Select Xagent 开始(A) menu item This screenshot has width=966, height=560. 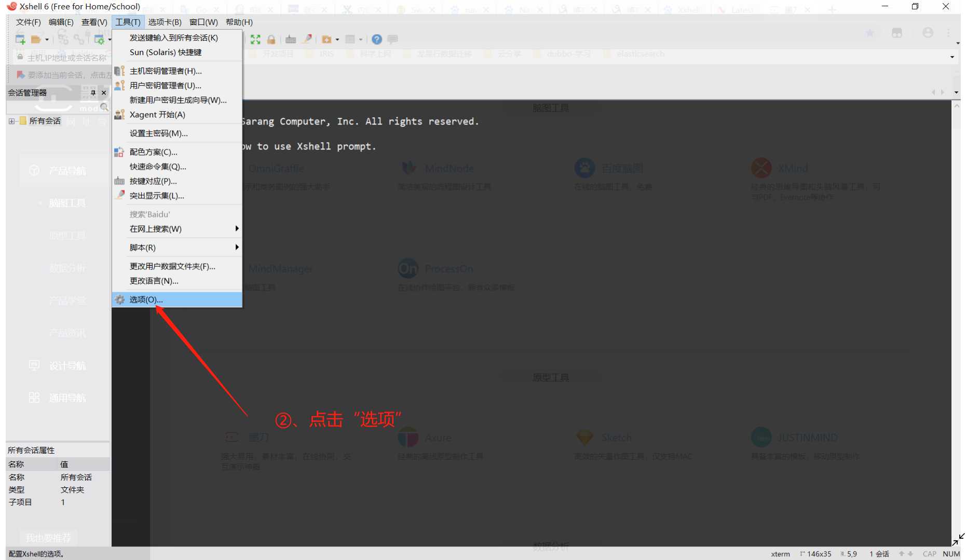click(x=177, y=115)
